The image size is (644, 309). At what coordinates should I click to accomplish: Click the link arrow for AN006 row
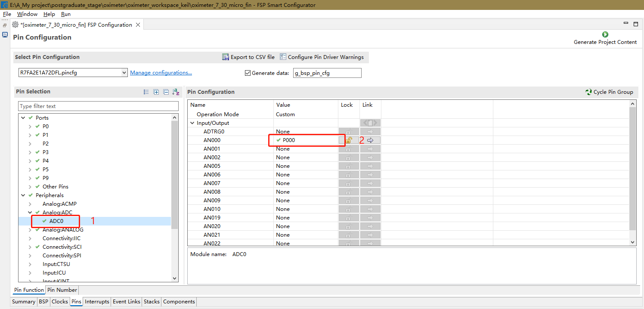click(x=370, y=174)
